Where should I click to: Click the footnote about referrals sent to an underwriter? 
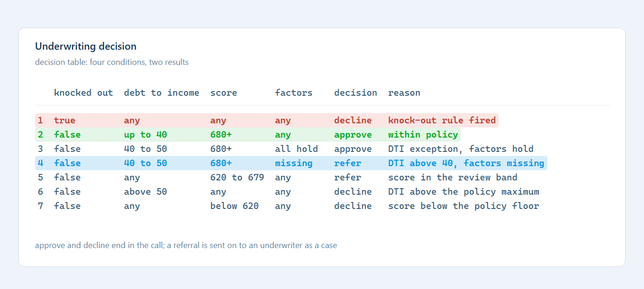point(186,245)
